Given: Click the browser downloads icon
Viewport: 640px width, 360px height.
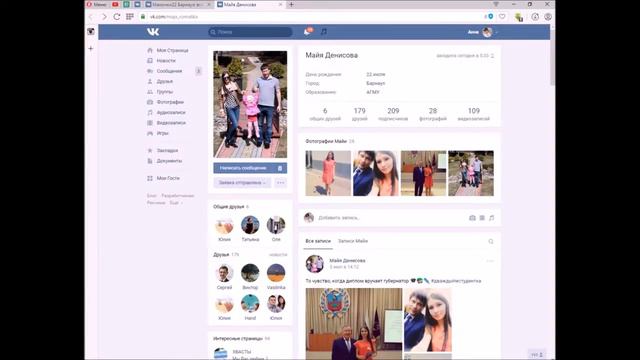Looking at the screenshot, I should pyautogui.click(x=535, y=17).
